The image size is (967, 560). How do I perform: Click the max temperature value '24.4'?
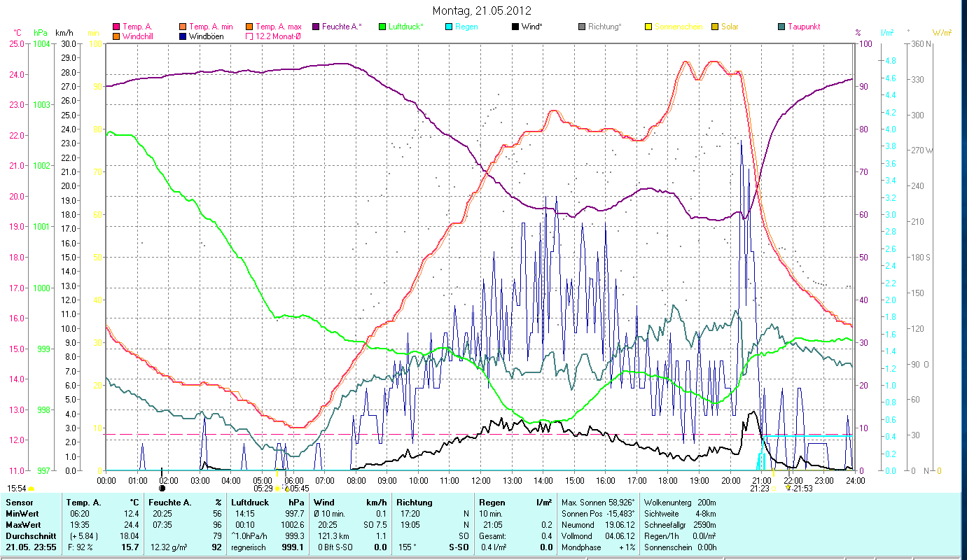(131, 525)
